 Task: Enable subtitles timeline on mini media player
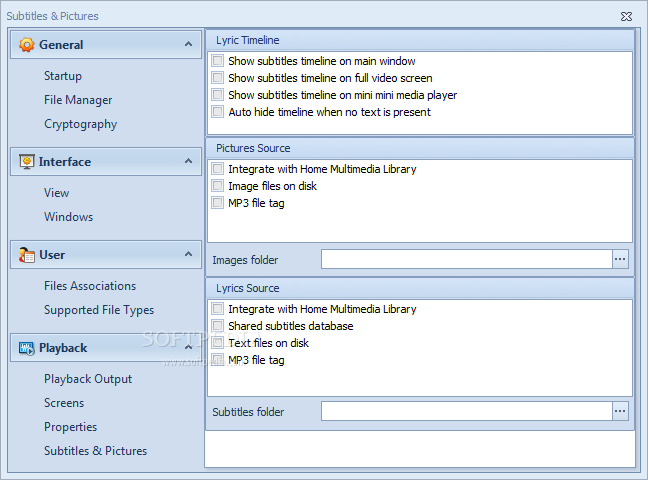click(x=217, y=95)
